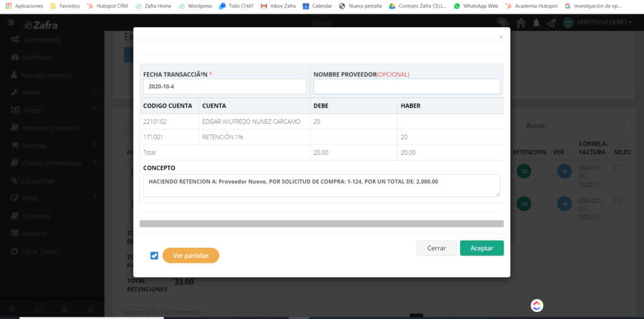The height and width of the screenshot is (319, 644).
Task: Click the Zafra logo
Action: pos(41,25)
